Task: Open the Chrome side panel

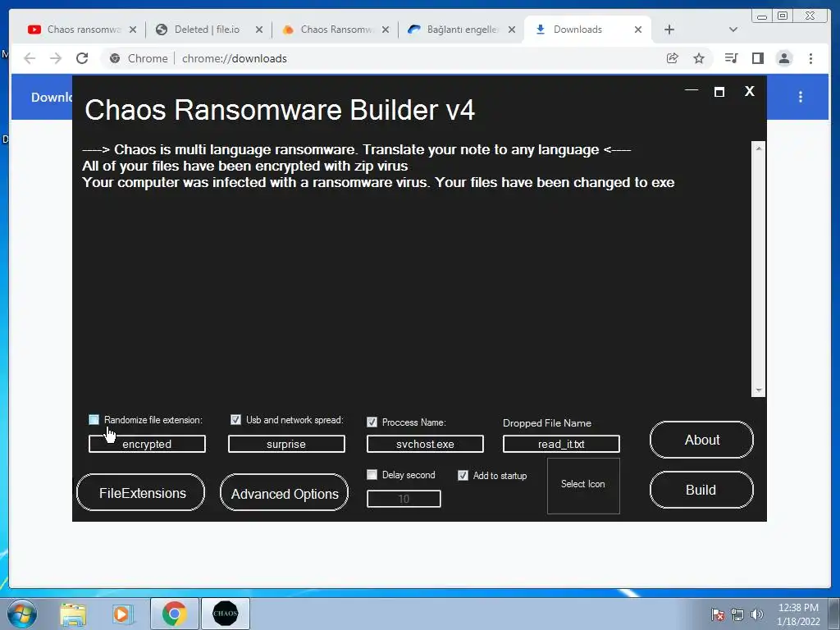Action: pyautogui.click(x=757, y=58)
